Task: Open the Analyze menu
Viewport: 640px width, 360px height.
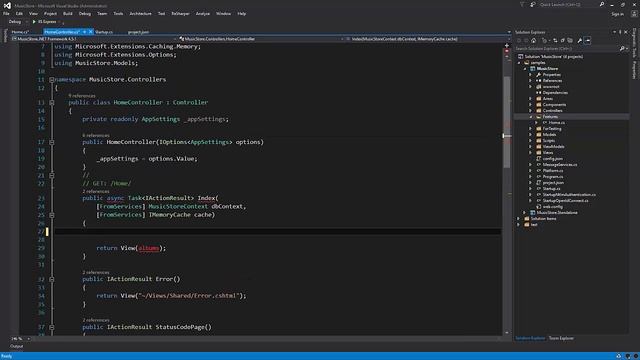Action: pos(202,13)
